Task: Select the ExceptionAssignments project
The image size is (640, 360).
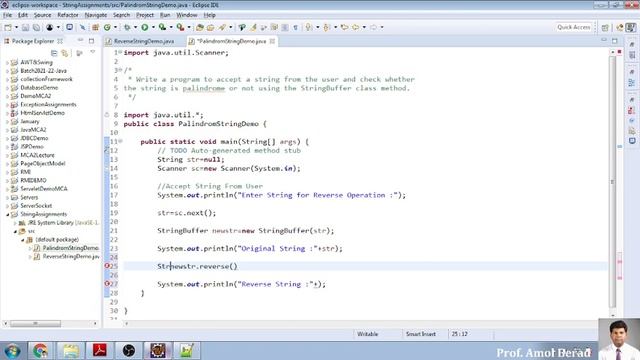Action: (48, 104)
